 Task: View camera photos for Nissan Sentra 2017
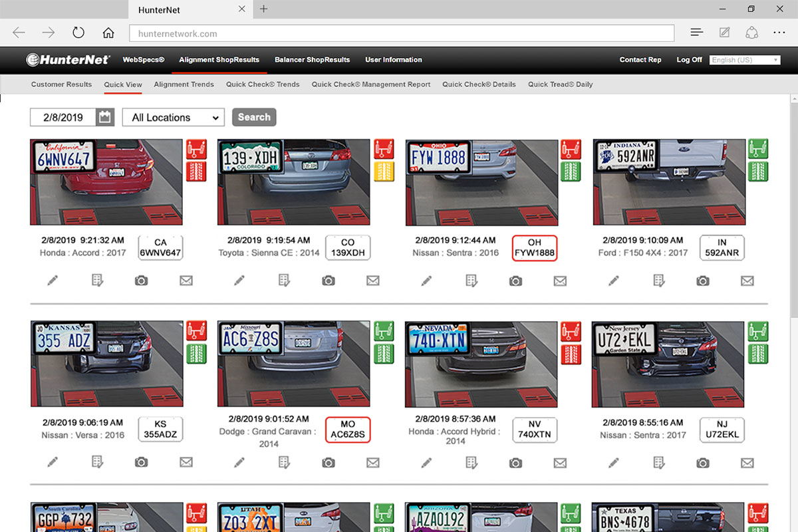coord(703,462)
